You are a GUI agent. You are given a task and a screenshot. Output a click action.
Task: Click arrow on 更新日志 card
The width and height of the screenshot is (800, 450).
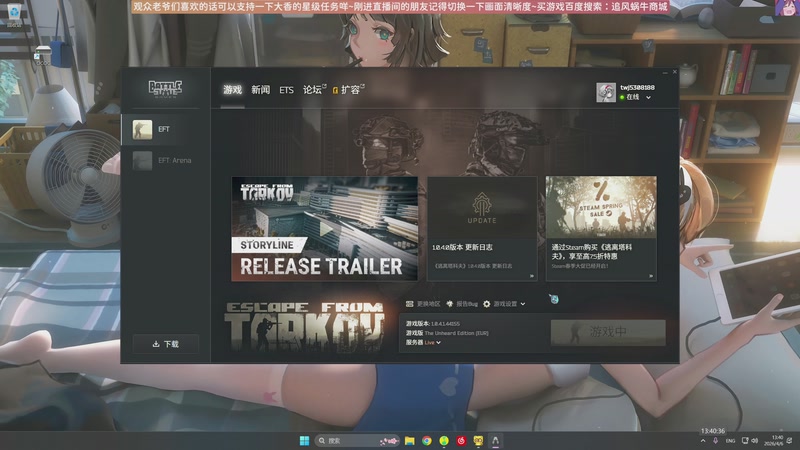pyautogui.click(x=532, y=276)
